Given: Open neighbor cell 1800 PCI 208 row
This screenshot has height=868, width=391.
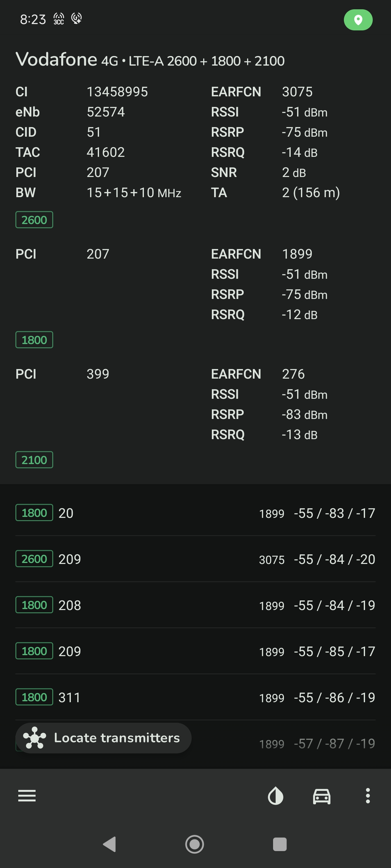Looking at the screenshot, I should pos(195,605).
